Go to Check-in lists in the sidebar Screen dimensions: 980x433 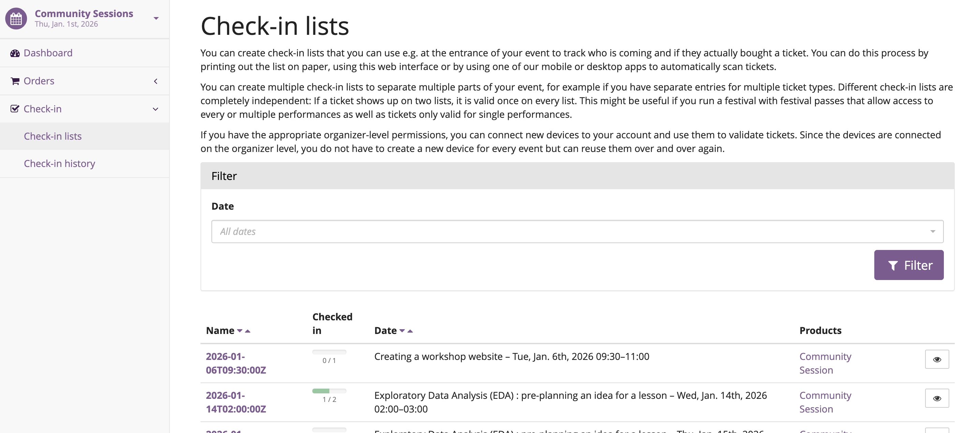click(x=53, y=136)
